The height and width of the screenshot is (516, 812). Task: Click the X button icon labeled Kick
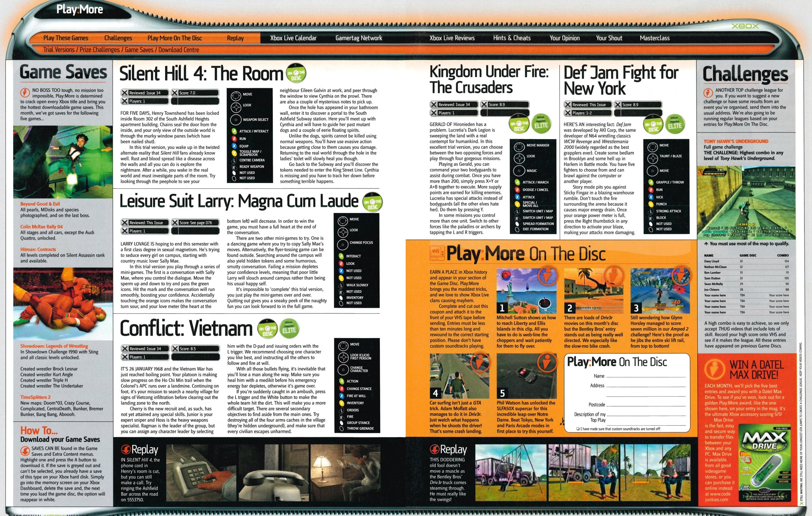(651, 197)
